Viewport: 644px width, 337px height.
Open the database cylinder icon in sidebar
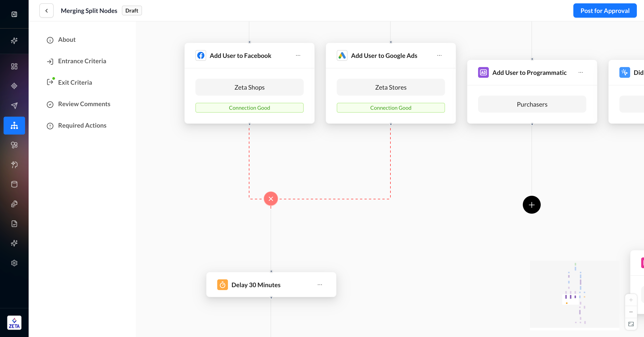(14, 184)
